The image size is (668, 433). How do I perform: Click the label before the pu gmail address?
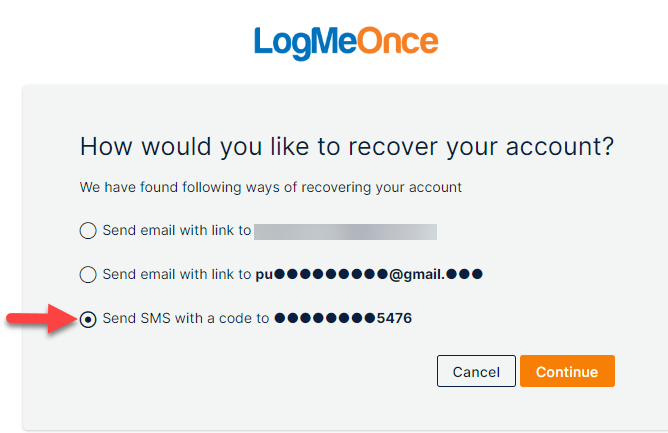pos(177,274)
